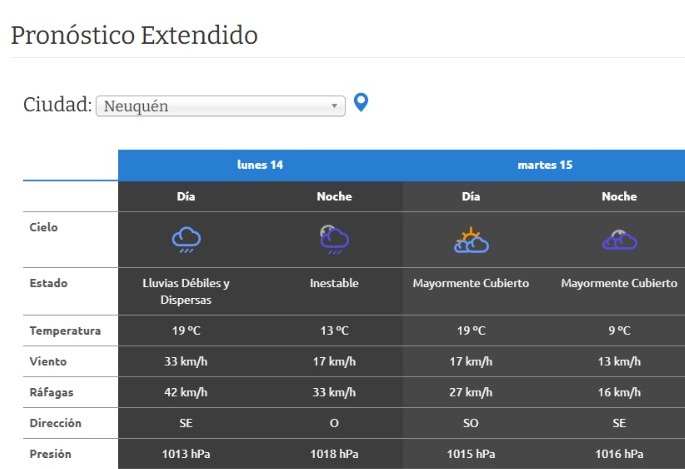Click the 1018 hPa pressure value
This screenshot has height=469, width=685.
[x=334, y=454]
